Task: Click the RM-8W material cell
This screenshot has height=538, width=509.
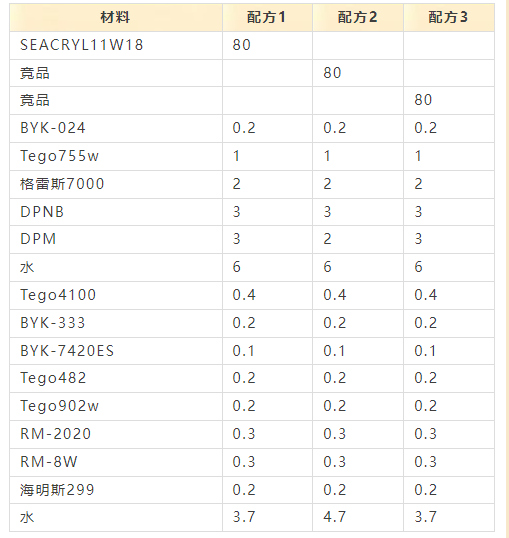Action: (x=116, y=462)
